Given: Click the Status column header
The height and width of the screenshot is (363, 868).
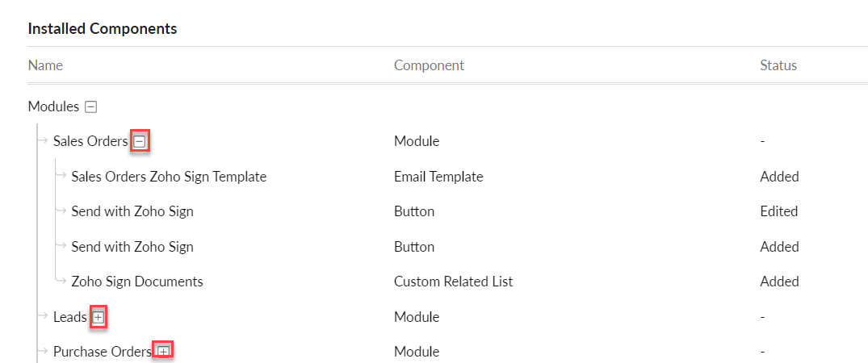Looking at the screenshot, I should coord(778,65).
